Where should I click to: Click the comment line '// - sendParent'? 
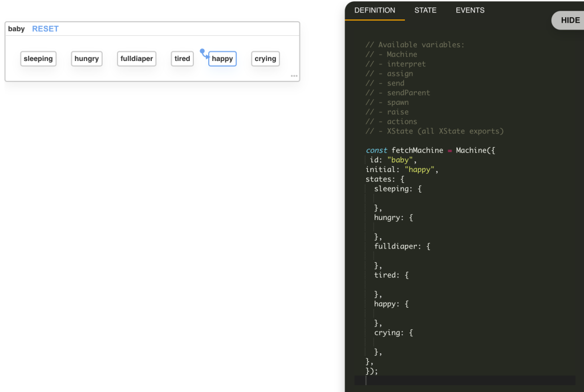click(x=398, y=93)
